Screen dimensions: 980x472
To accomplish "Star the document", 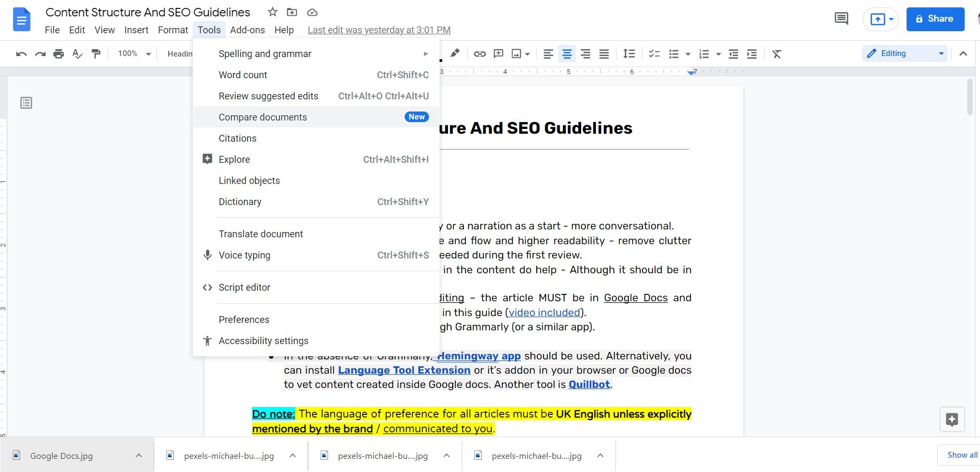I will coord(273,12).
